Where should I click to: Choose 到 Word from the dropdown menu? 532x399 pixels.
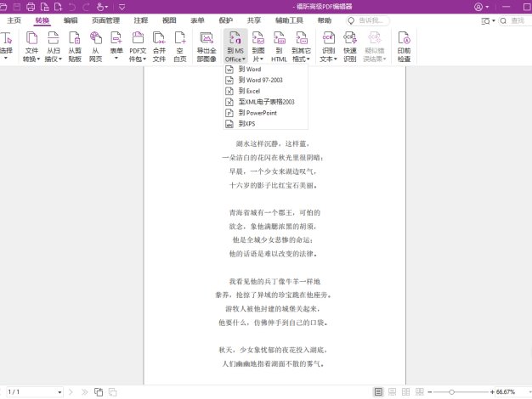[266, 69]
